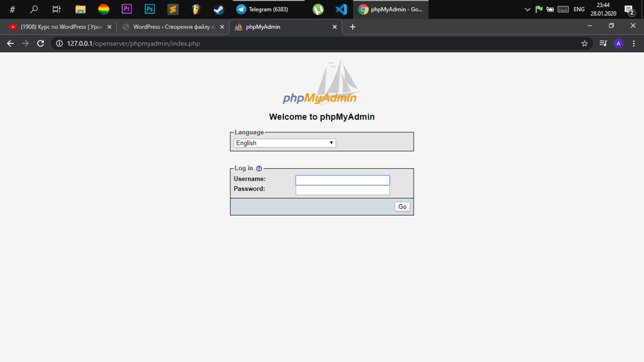Open uTorrent from taskbar
This screenshot has height=362, width=644.
click(318, 9)
